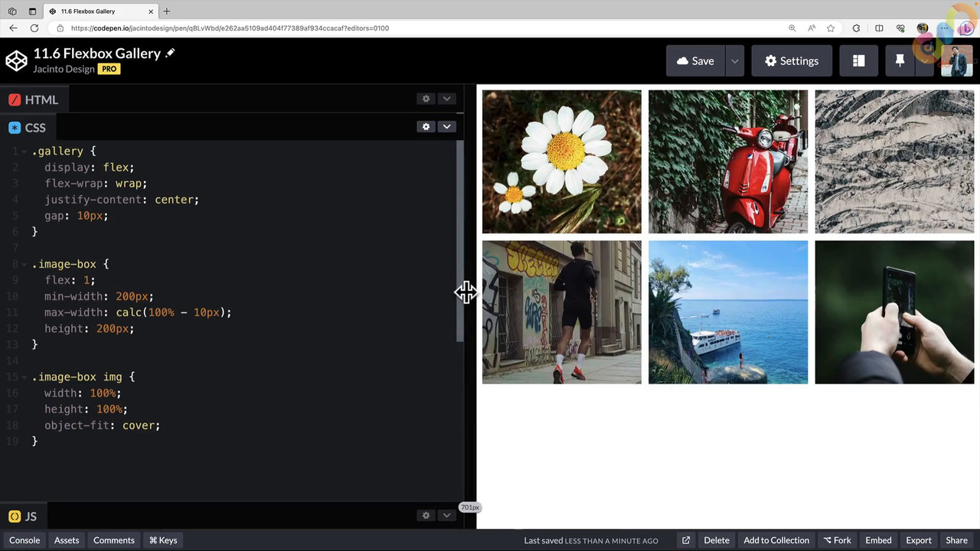Add page to favorites star icon
The image size is (980, 551).
831,28
